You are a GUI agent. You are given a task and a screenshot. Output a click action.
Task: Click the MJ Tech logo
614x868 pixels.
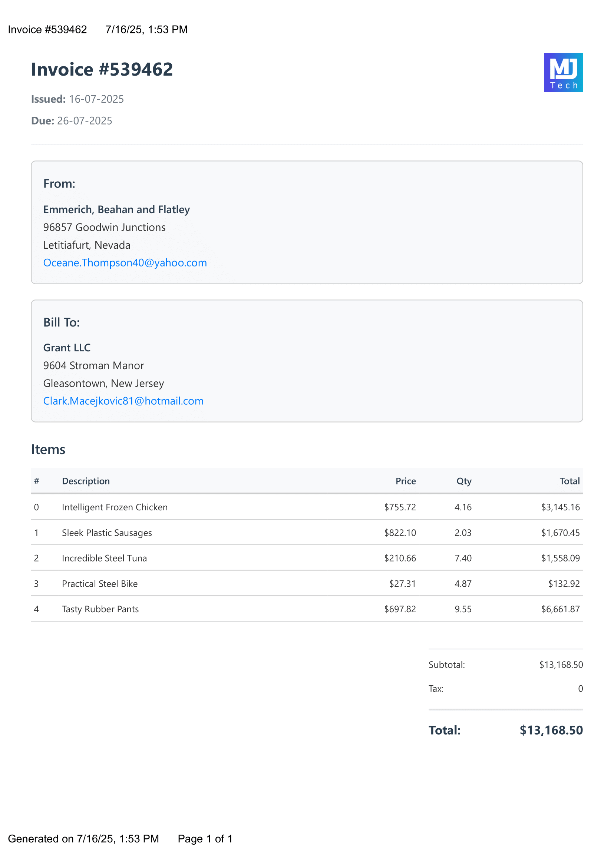point(563,72)
